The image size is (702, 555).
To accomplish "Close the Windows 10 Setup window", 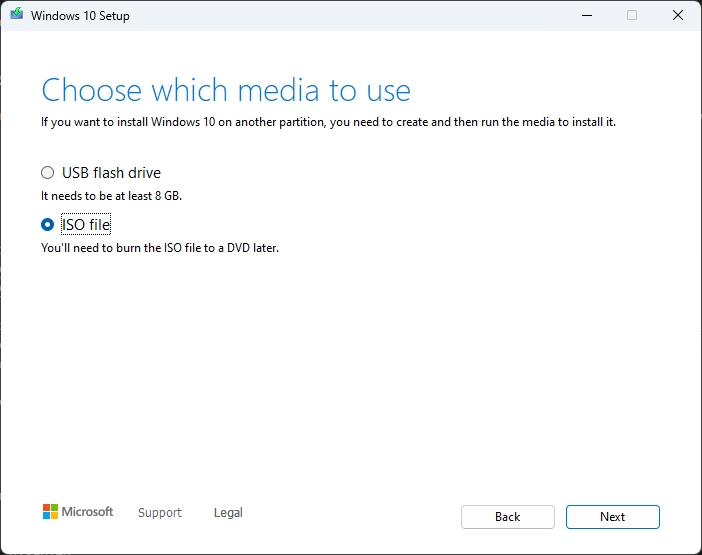I will click(678, 16).
